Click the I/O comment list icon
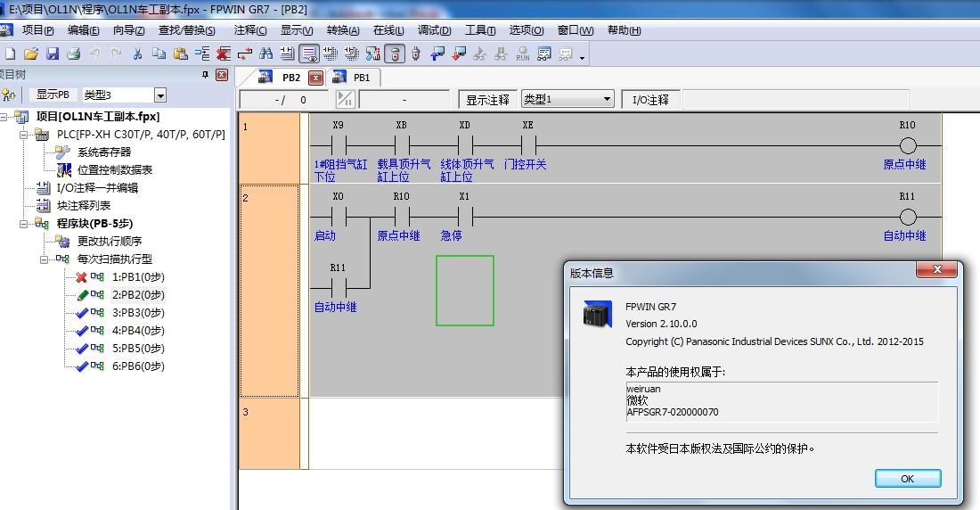This screenshot has width=980, height=510. [288, 53]
